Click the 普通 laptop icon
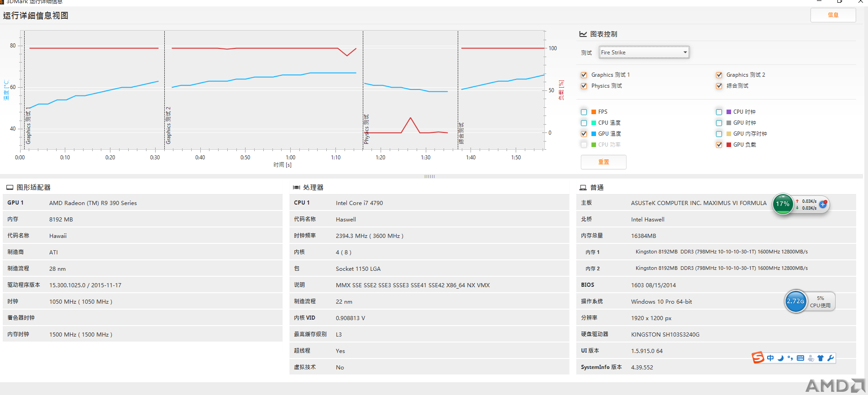 point(583,188)
